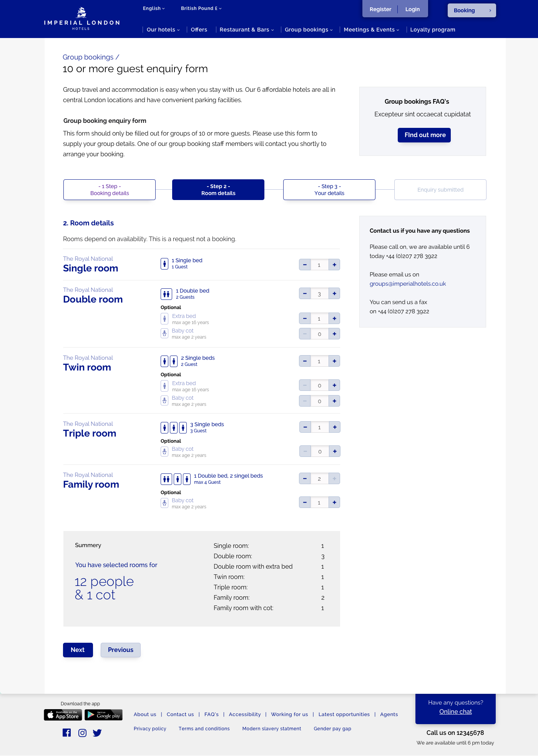
Task: Click the groups@imperialhotels.co.uk email link
Action: tap(408, 284)
